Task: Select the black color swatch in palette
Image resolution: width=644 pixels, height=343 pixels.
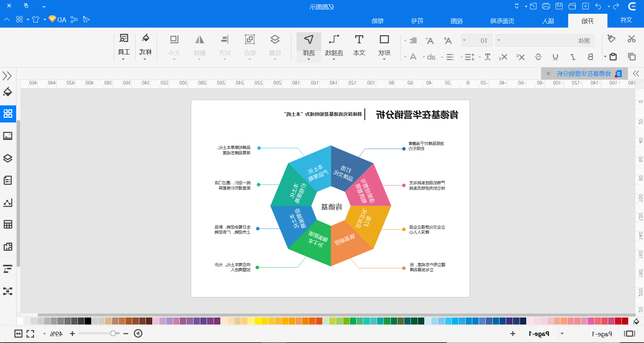Action: (x=88, y=321)
